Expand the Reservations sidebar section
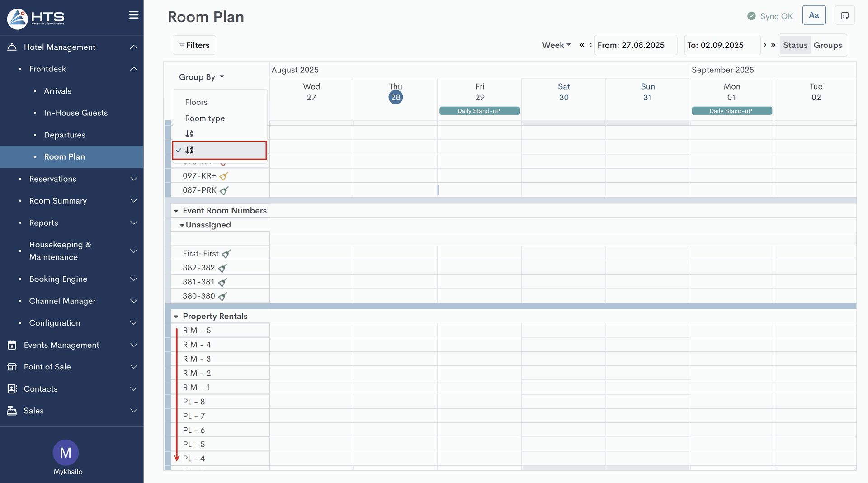This screenshot has height=483, width=868. (x=134, y=179)
